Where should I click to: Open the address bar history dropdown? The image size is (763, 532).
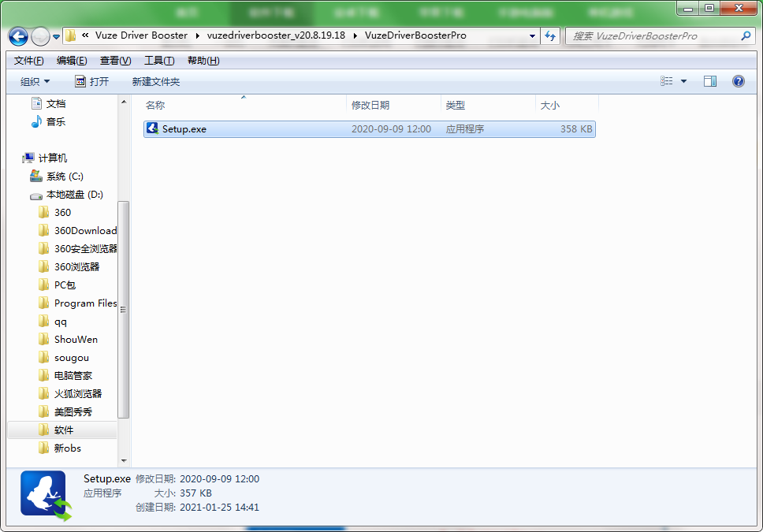532,36
